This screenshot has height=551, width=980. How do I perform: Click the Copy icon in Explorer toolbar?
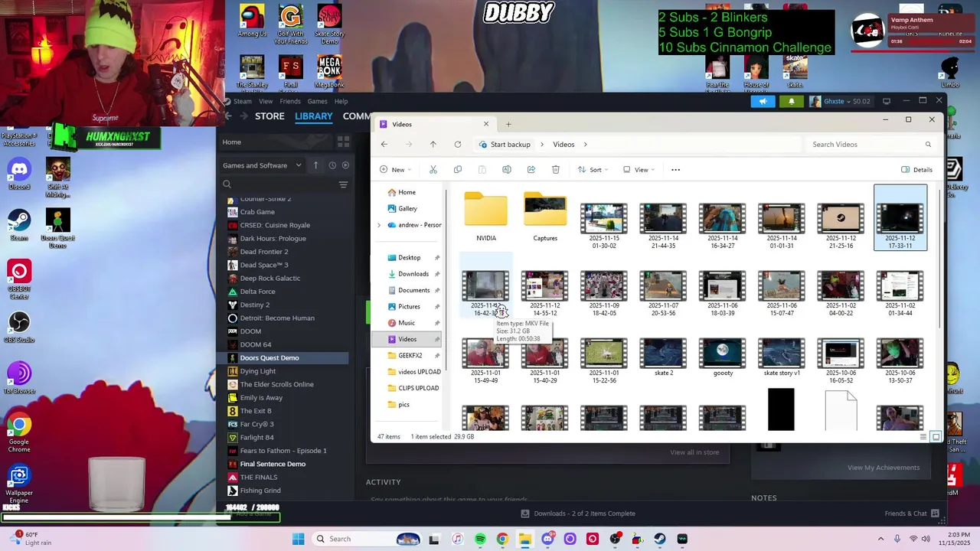[x=458, y=170]
